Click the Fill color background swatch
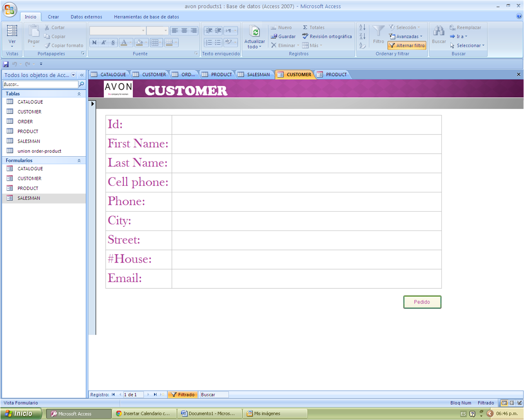This screenshot has height=420, width=524. point(140,43)
